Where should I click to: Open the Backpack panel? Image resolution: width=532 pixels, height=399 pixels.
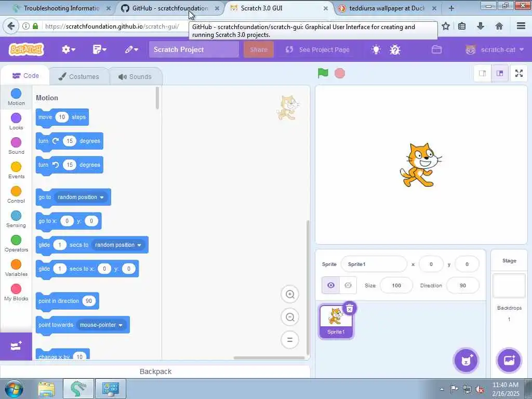tap(155, 371)
